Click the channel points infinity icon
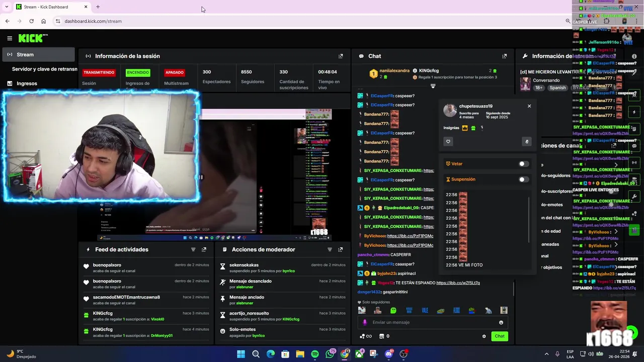This screenshot has height=362, width=644. [x=366, y=336]
